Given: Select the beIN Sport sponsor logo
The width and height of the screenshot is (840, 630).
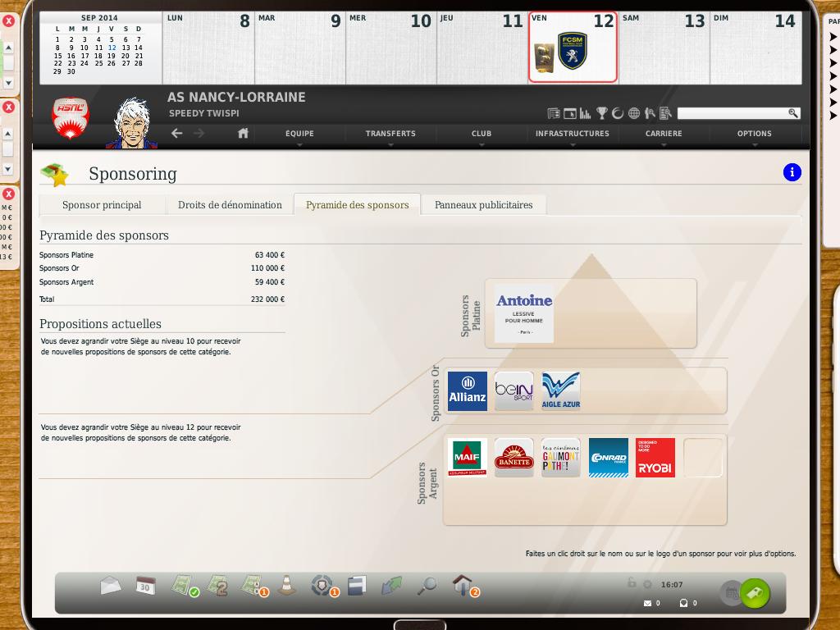Looking at the screenshot, I should pos(514,391).
